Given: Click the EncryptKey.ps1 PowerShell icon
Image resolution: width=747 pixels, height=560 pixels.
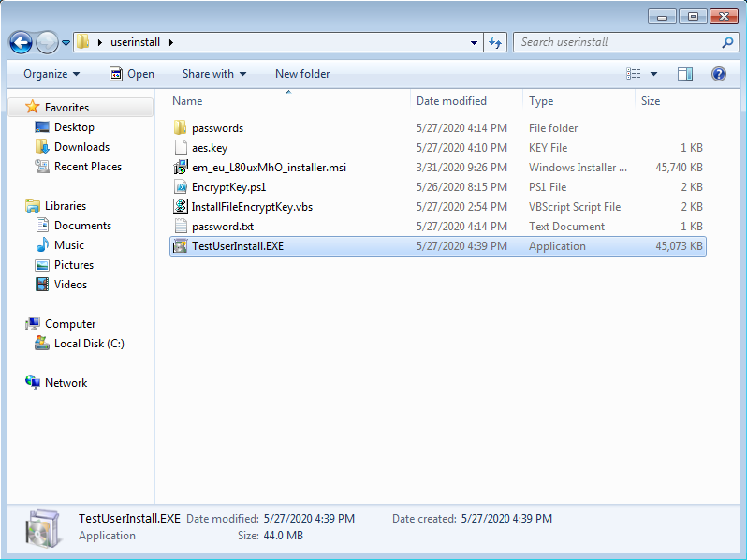Looking at the screenshot, I should 181,187.
